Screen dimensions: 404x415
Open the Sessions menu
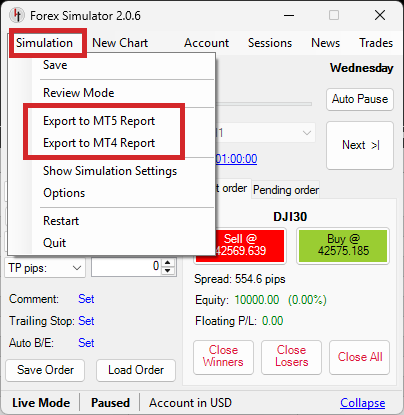tap(270, 43)
